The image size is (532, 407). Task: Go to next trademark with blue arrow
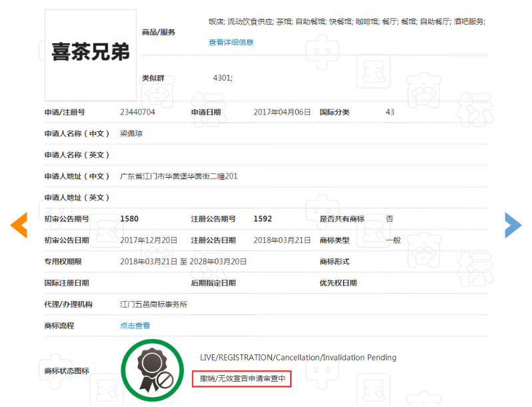[x=513, y=225]
